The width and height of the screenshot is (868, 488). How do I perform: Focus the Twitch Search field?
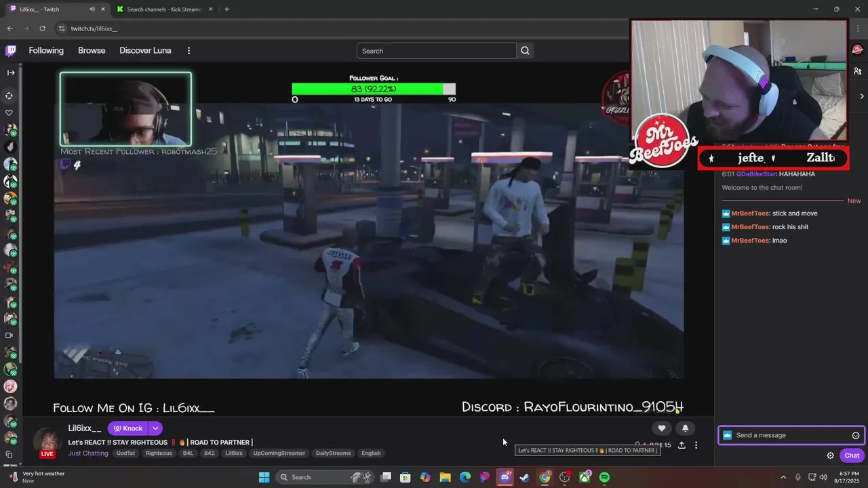coord(436,51)
